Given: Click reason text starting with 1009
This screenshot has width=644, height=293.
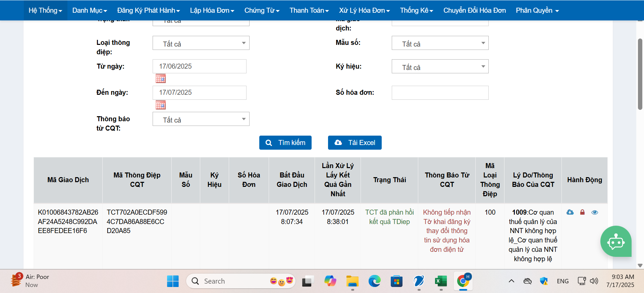Looking at the screenshot, I should pyautogui.click(x=533, y=235).
